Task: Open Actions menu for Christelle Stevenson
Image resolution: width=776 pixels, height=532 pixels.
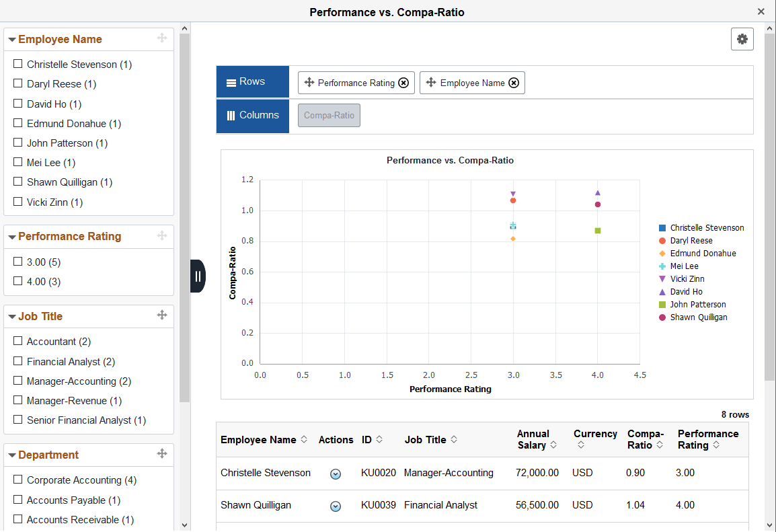Action: tap(336, 473)
